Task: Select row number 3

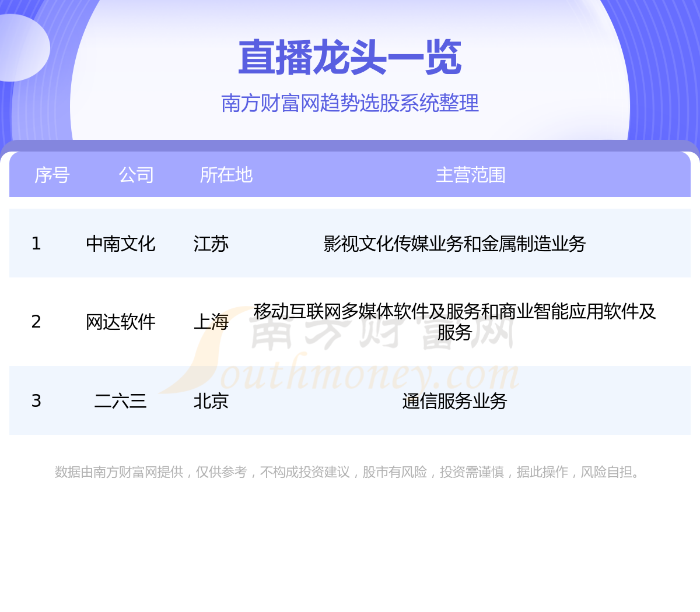Action: pos(36,401)
